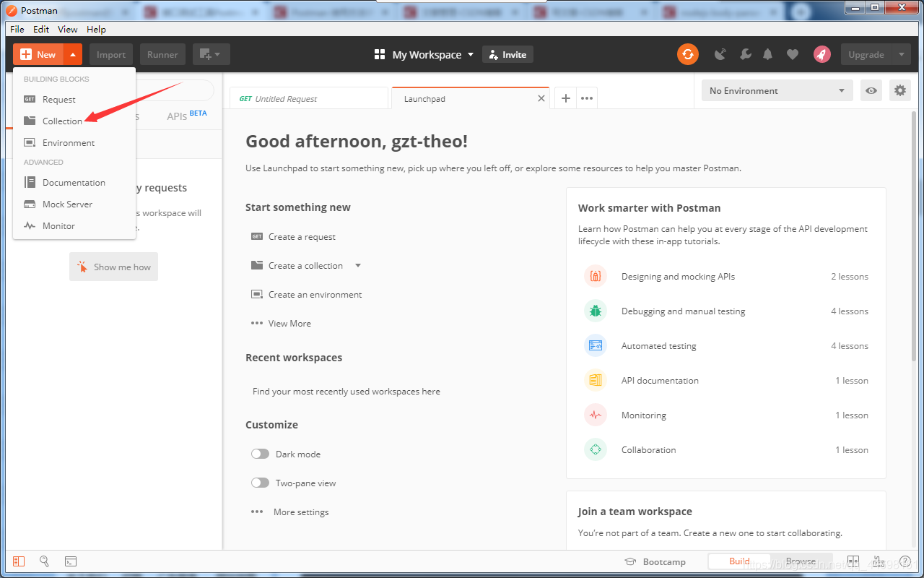Click the Invite button
Screen dimensions: 924x578
(x=507, y=55)
